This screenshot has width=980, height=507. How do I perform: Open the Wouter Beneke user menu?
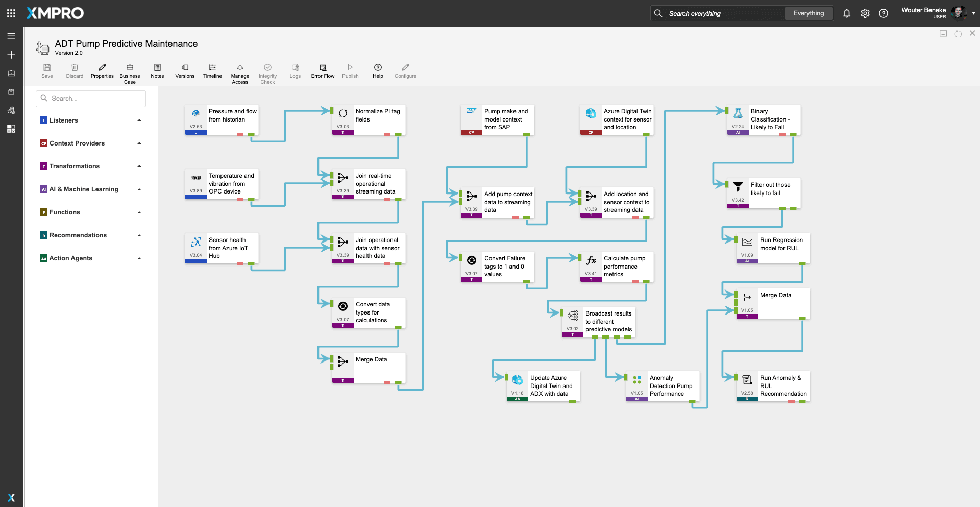click(x=938, y=13)
